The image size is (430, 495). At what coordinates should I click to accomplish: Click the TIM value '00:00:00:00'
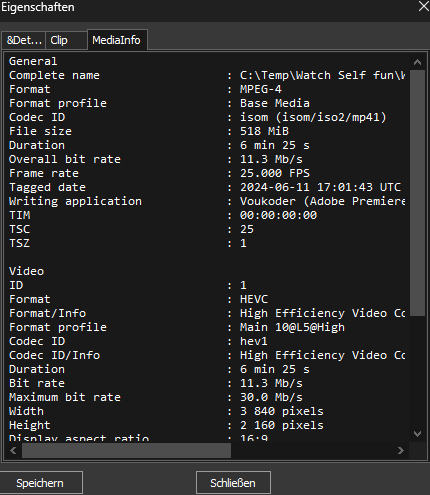click(x=278, y=215)
